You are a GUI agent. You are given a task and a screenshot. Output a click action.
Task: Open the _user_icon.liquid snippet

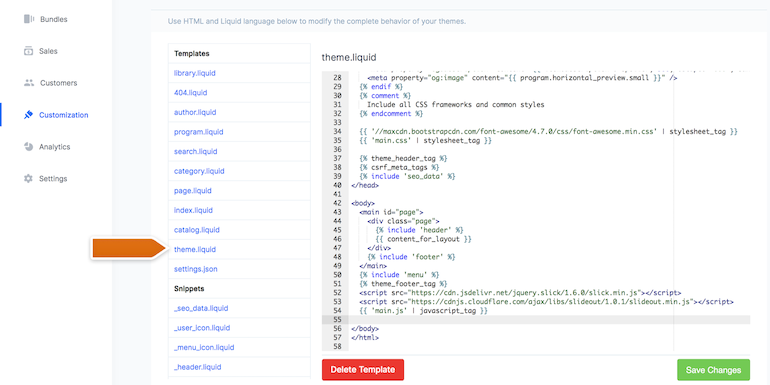pos(202,328)
